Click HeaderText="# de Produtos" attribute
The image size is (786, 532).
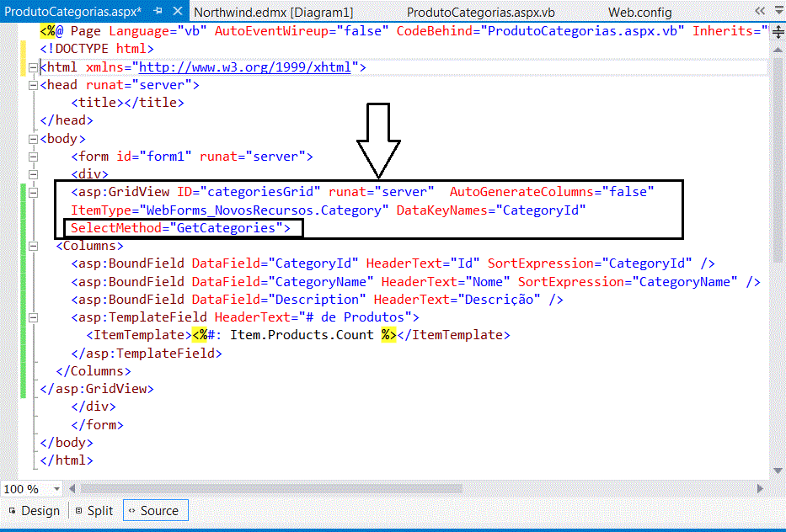point(313,317)
